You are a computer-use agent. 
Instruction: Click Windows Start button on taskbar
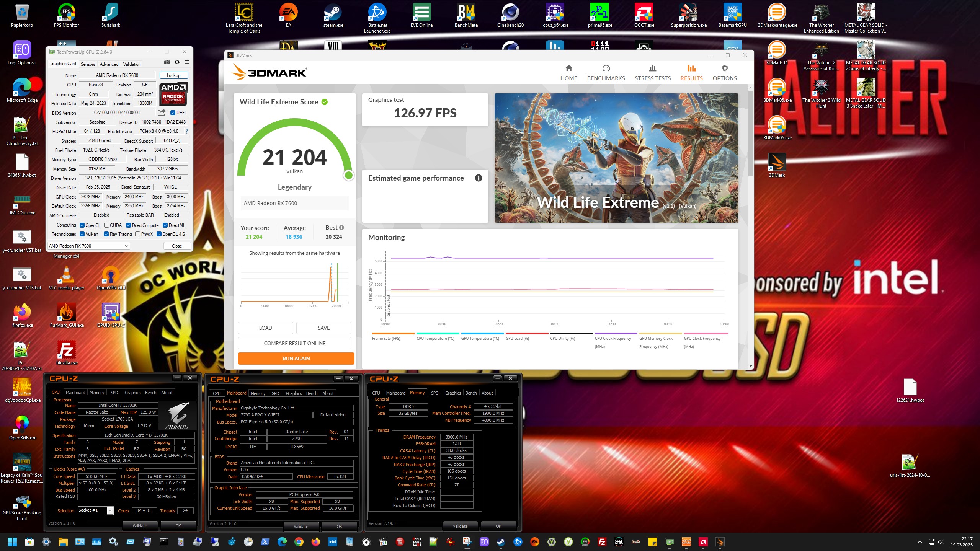click(x=12, y=542)
